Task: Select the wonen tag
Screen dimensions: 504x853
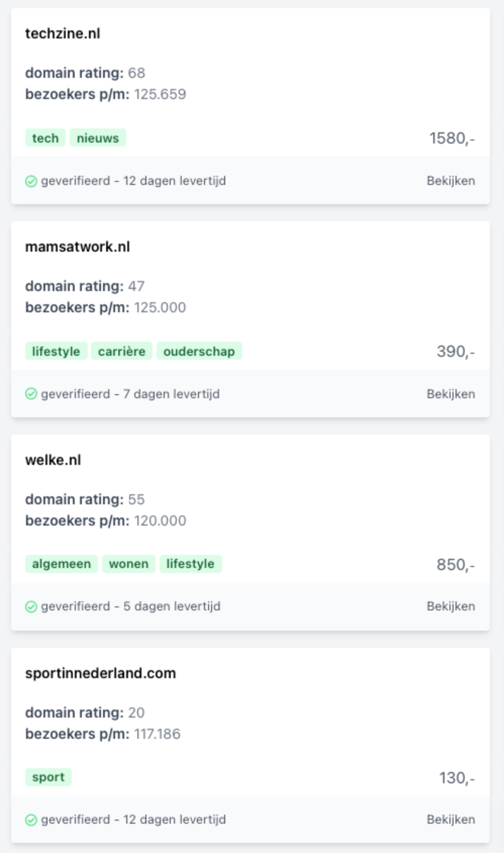Action: 129,564
